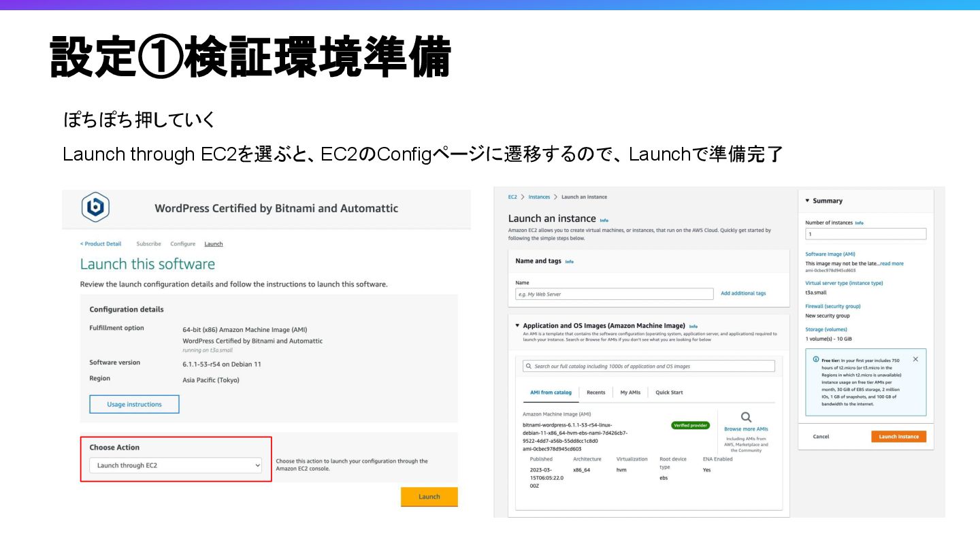
Task: Go back via Product Detail link
Action: click(101, 244)
